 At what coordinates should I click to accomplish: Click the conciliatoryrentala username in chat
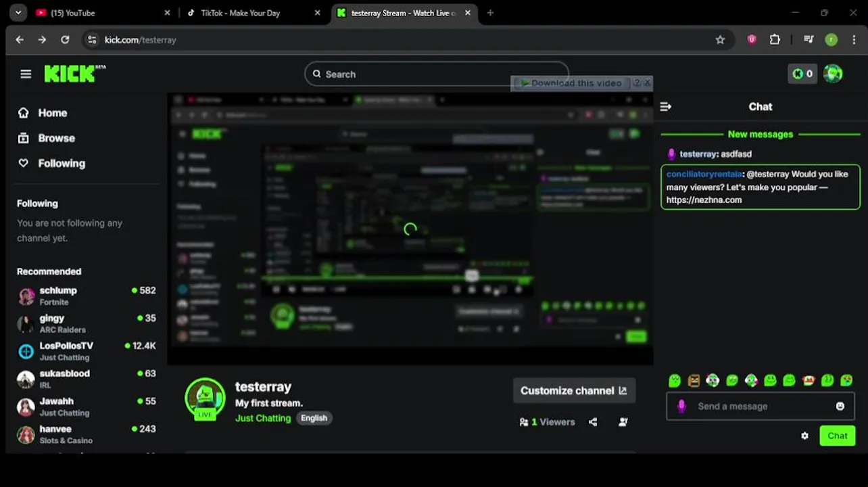pos(704,175)
